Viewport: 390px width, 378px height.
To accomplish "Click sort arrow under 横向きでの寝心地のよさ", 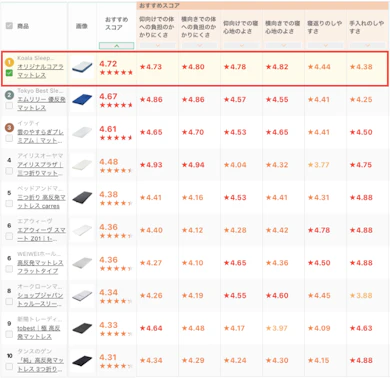I will coord(283,45).
